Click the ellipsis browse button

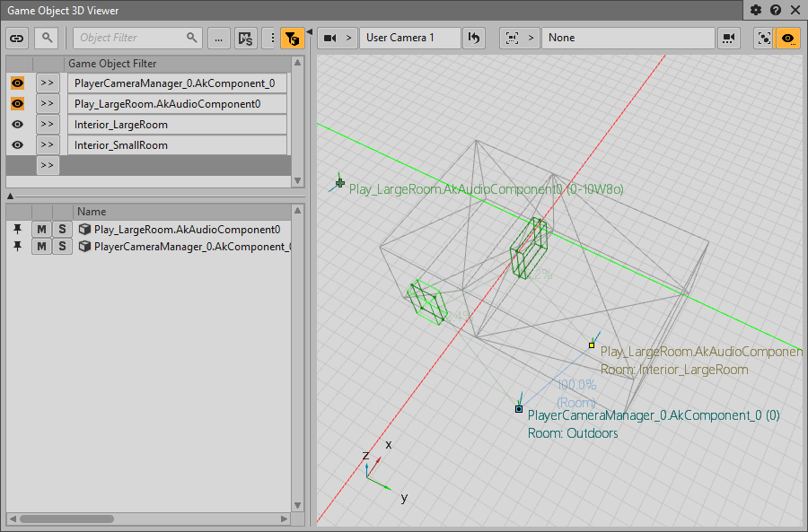tap(218, 38)
